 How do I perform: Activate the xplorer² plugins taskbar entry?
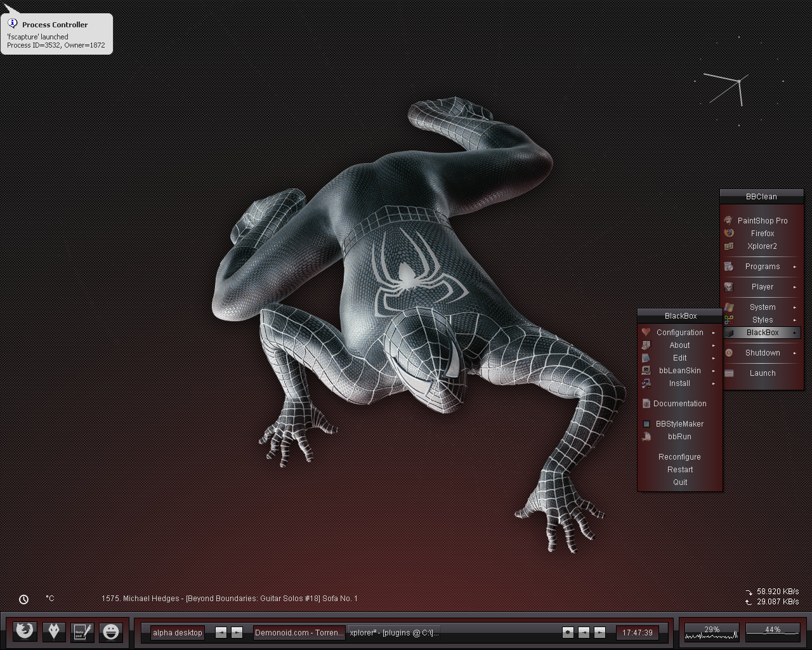(394, 633)
